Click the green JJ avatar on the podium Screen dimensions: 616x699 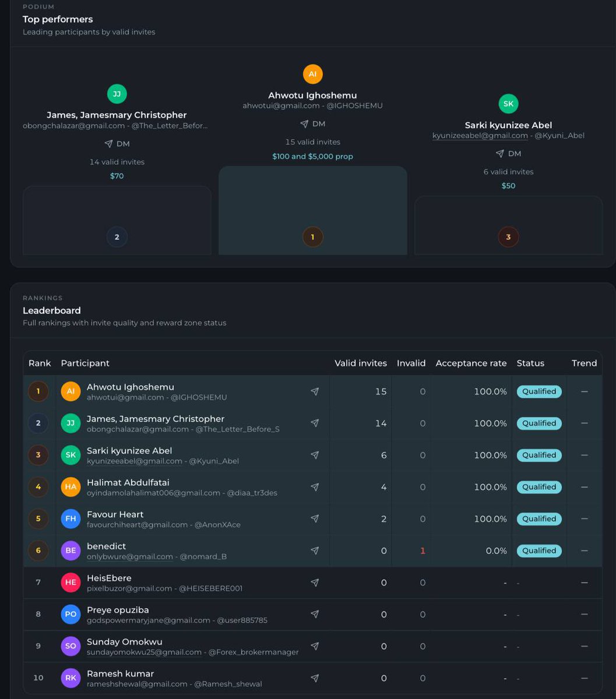click(x=117, y=94)
